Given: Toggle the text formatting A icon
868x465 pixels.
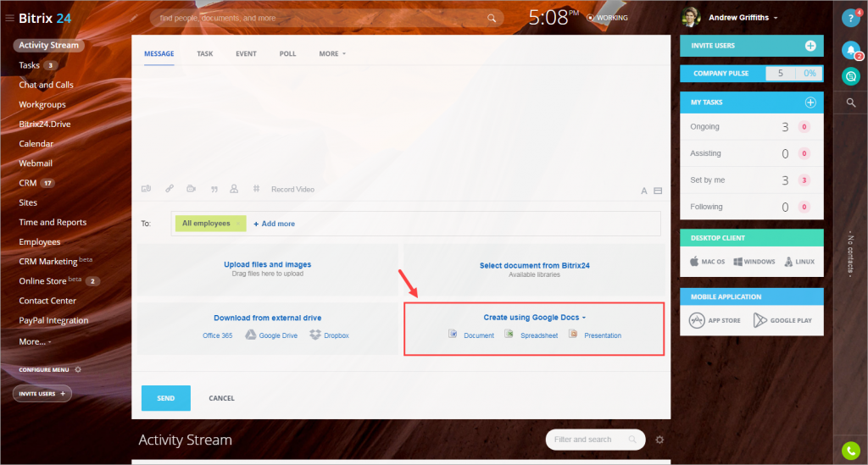Looking at the screenshot, I should tap(644, 191).
